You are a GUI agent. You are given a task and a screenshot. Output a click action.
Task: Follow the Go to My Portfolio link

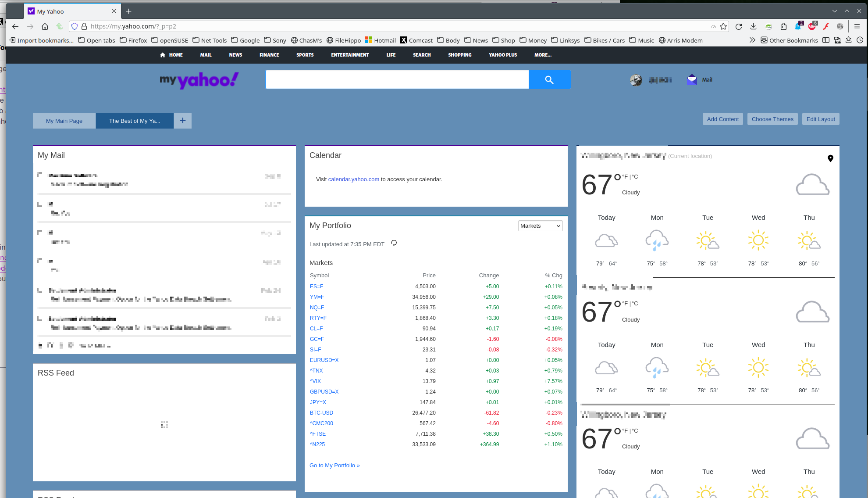(334, 465)
